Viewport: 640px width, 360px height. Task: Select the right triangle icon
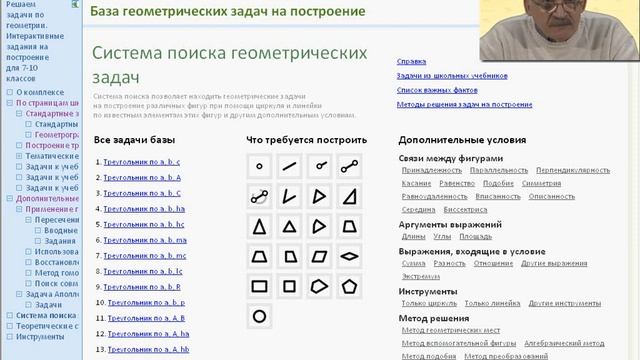point(349,196)
